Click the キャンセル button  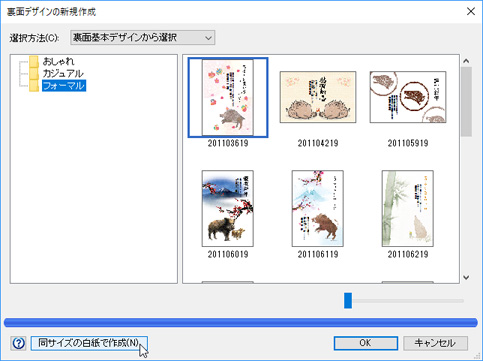435,343
